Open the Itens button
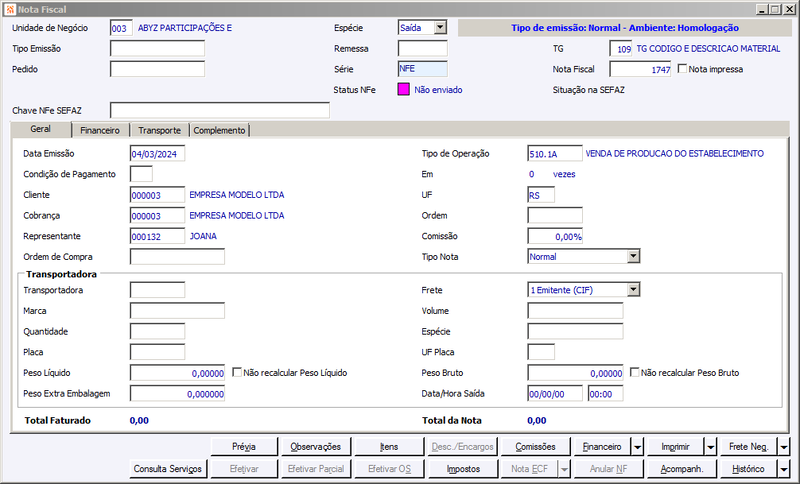The width and height of the screenshot is (800, 484). (389, 447)
